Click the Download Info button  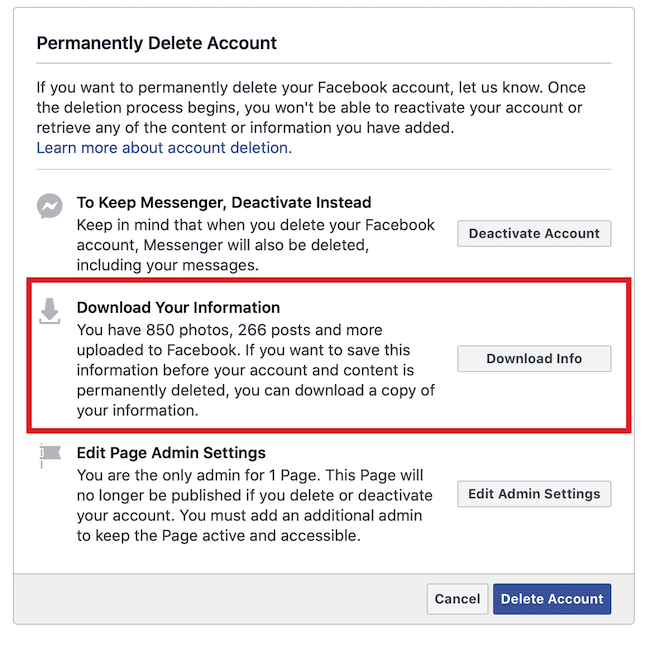pyautogui.click(x=534, y=359)
